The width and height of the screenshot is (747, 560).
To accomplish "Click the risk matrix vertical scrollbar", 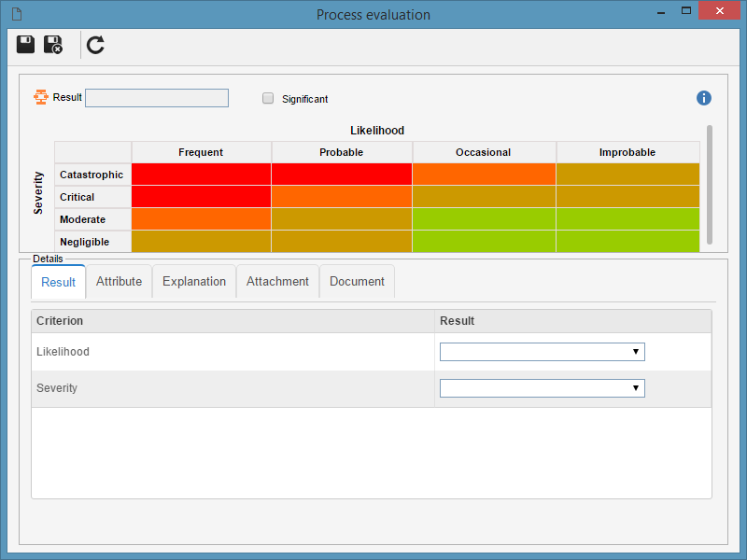I will (x=710, y=185).
